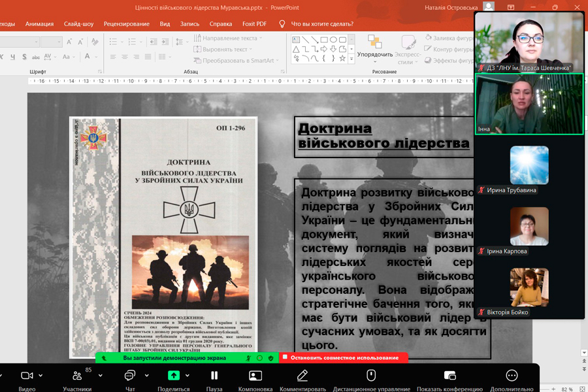Click the Remote control mouse icon
588x392 pixels.
point(371,376)
